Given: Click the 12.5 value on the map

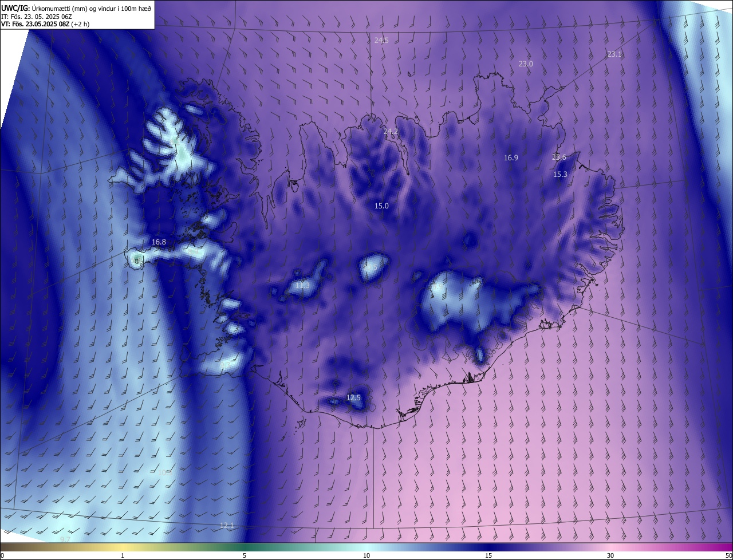Looking at the screenshot, I should click(x=354, y=398).
